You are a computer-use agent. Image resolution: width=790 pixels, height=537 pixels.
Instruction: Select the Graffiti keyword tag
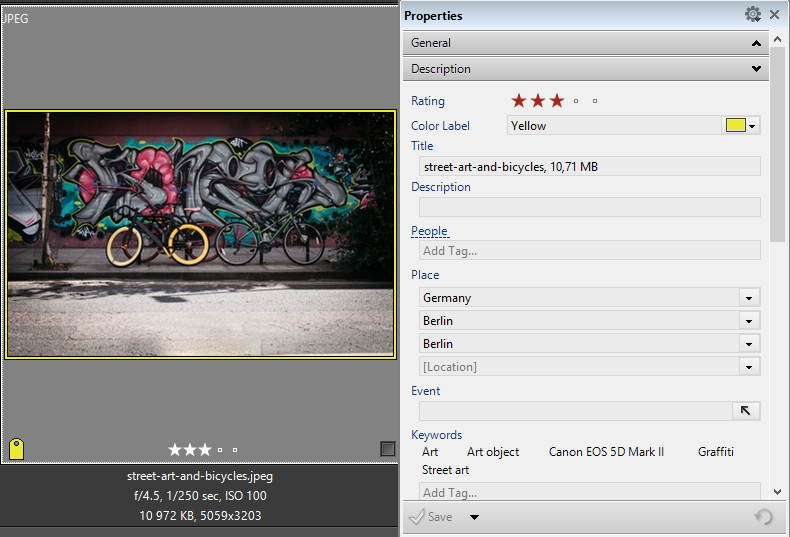715,452
